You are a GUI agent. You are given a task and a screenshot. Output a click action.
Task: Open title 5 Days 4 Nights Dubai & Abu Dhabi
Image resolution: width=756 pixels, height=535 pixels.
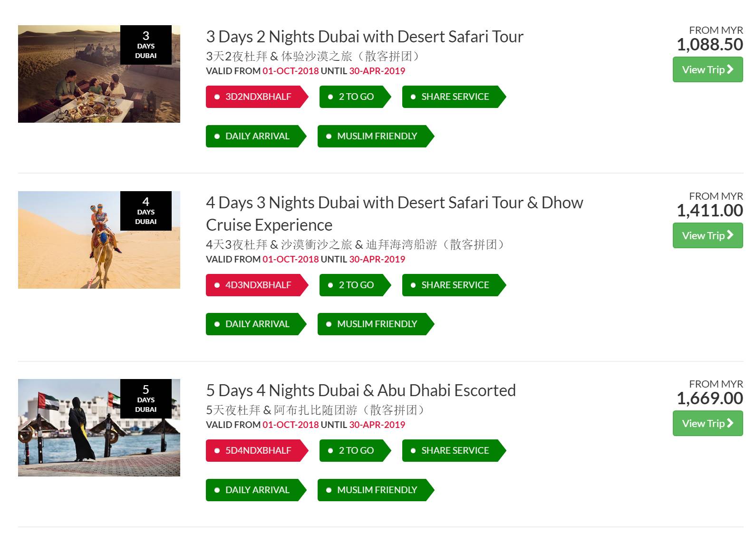click(x=361, y=390)
